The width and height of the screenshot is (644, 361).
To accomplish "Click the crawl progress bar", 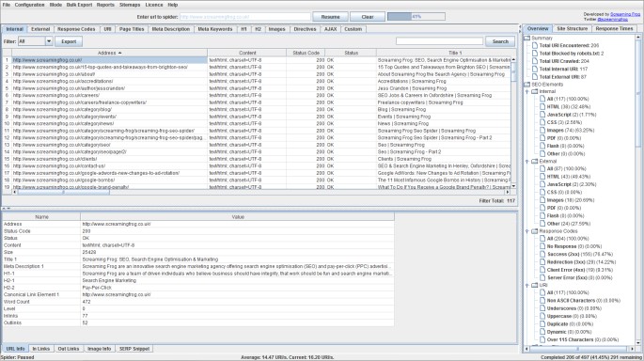I will (416, 16).
